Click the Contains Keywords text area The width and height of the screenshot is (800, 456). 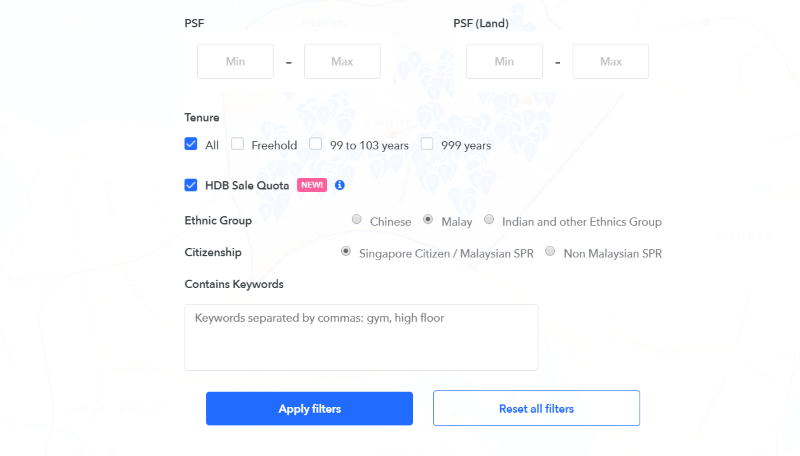click(361, 337)
